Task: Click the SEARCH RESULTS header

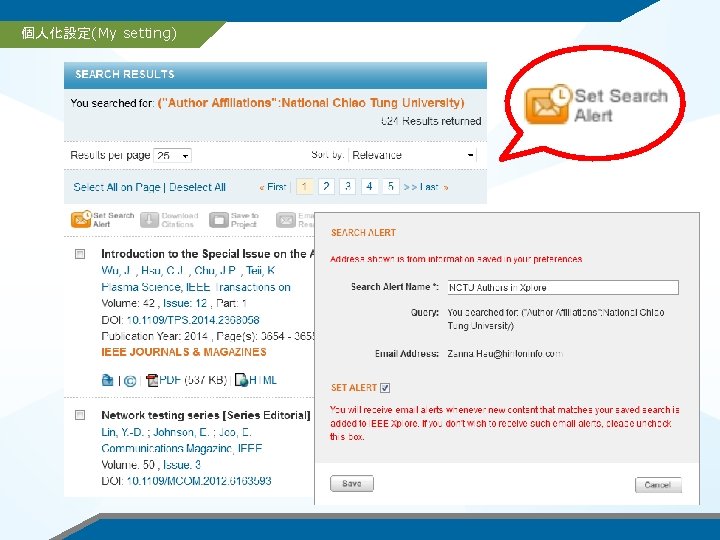Action: pos(125,74)
